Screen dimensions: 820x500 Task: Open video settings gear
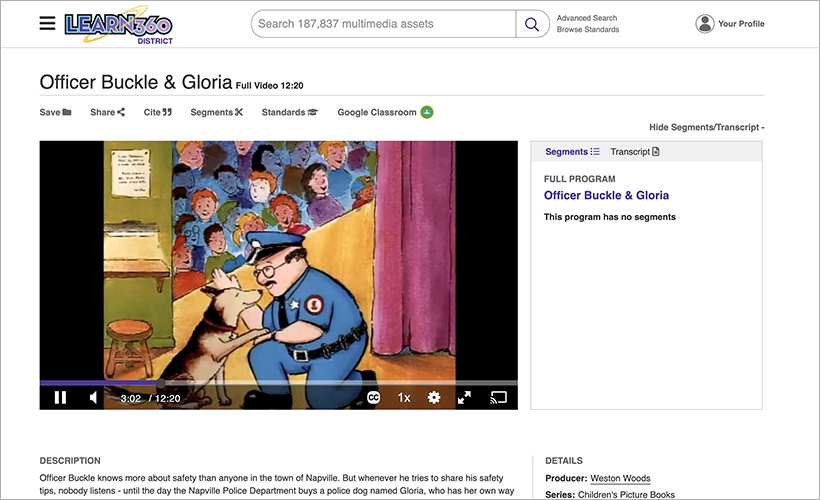click(x=434, y=397)
